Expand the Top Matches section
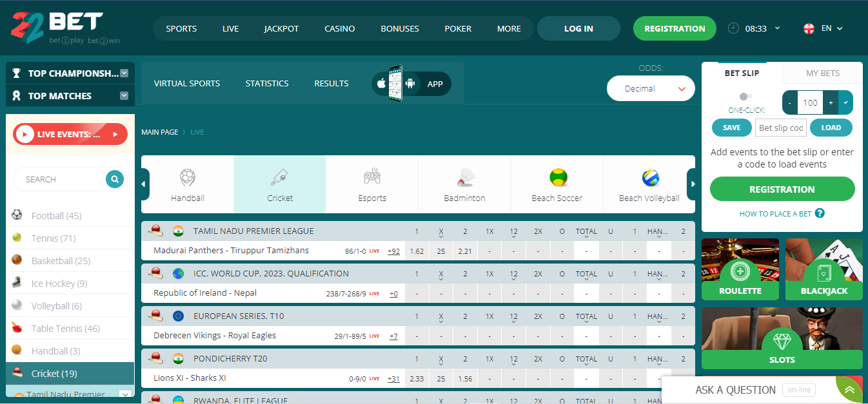Screen dimensions: 868x404 click(124, 96)
